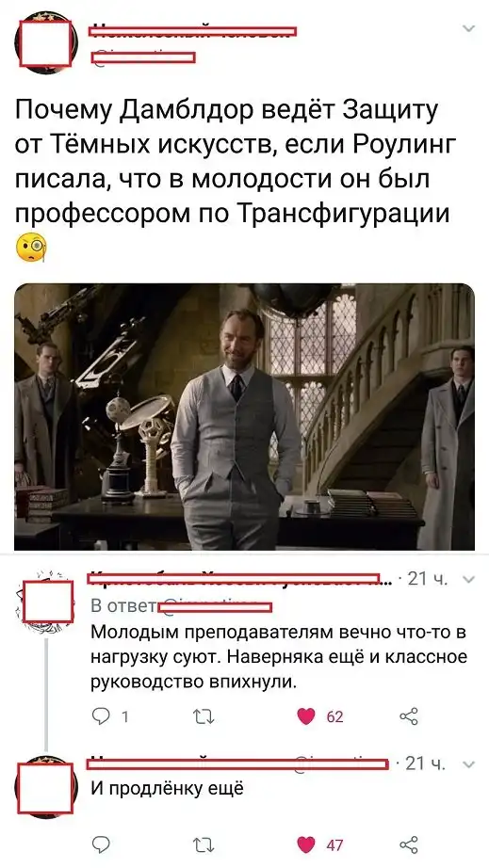Expand options chevron on 'И продлёнку ещё' reply
489x868 pixels.
coord(468,765)
